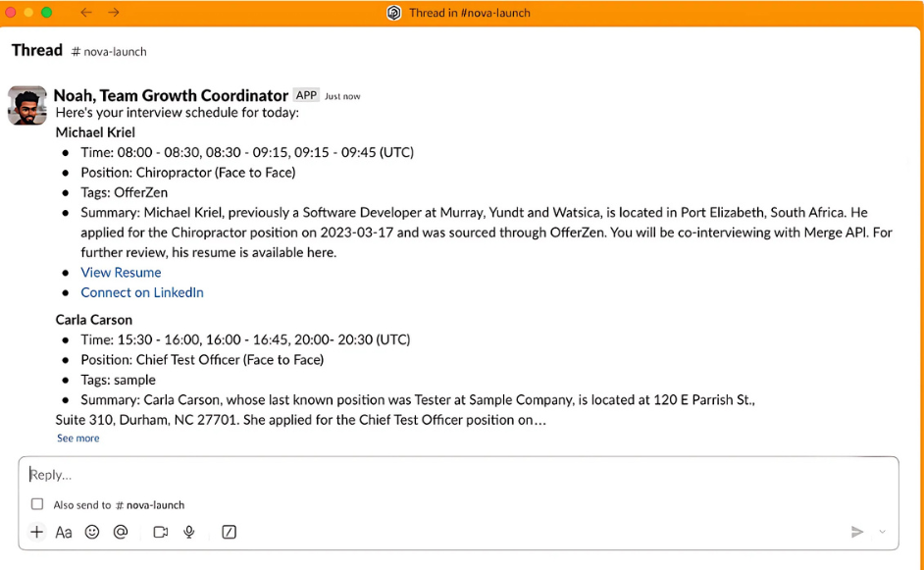This screenshot has width=924, height=570.
Task: Expand message with See more
Action: [x=77, y=439]
